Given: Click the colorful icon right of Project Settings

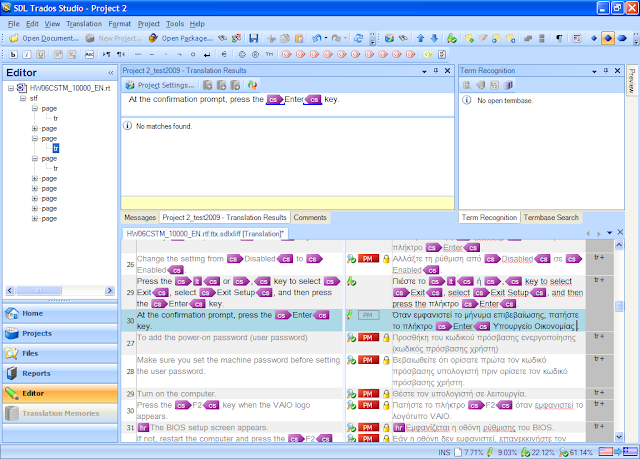Looking at the screenshot, I should [x=252, y=85].
